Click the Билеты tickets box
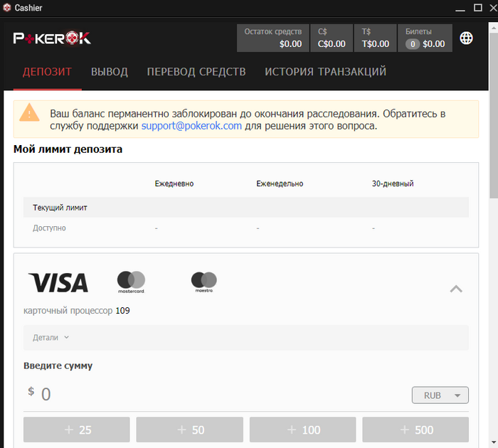 pyautogui.click(x=425, y=38)
